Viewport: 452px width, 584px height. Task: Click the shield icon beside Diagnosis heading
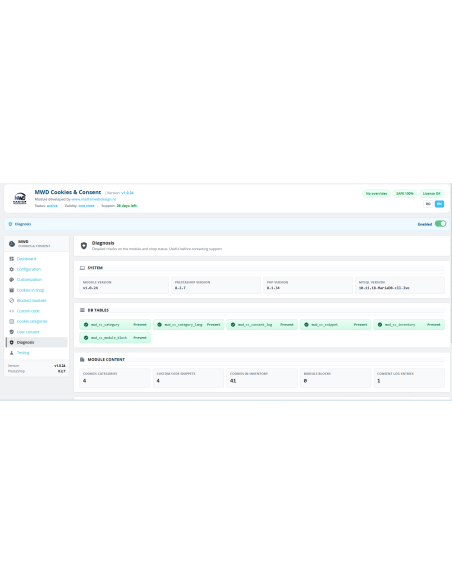pyautogui.click(x=84, y=245)
